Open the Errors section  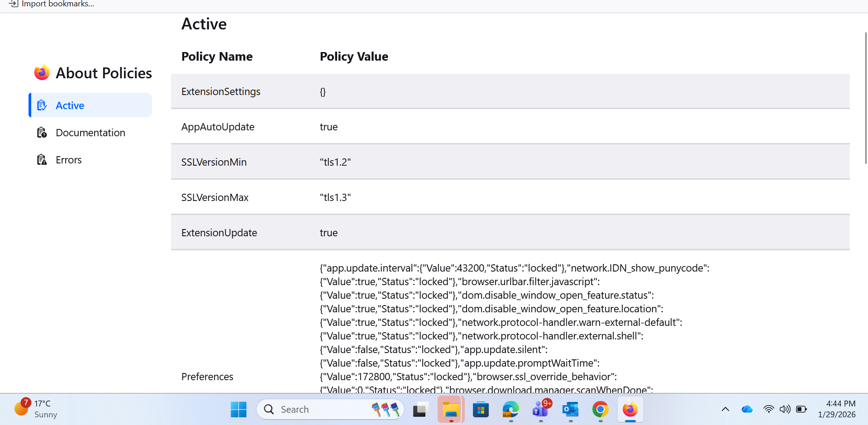68,160
